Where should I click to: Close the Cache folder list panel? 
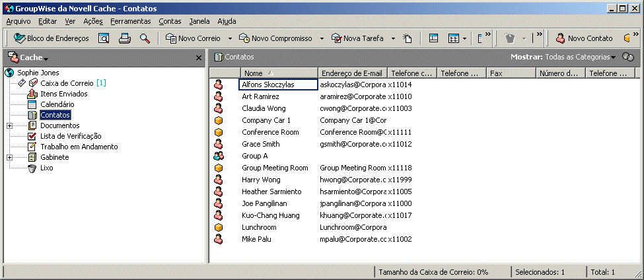pyautogui.click(x=199, y=58)
